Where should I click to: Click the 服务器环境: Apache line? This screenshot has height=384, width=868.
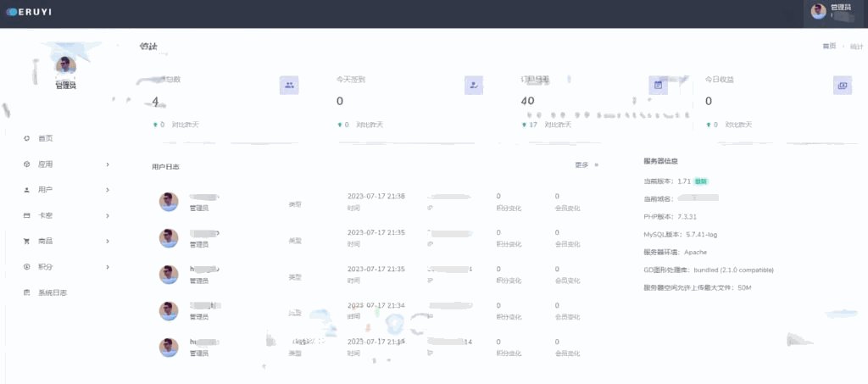pyautogui.click(x=676, y=253)
